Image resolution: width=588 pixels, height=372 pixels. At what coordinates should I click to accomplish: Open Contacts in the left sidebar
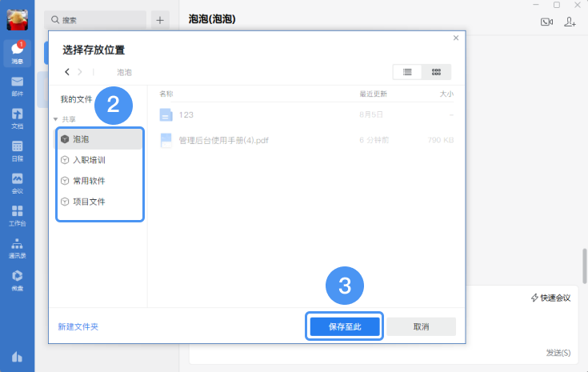click(x=17, y=248)
